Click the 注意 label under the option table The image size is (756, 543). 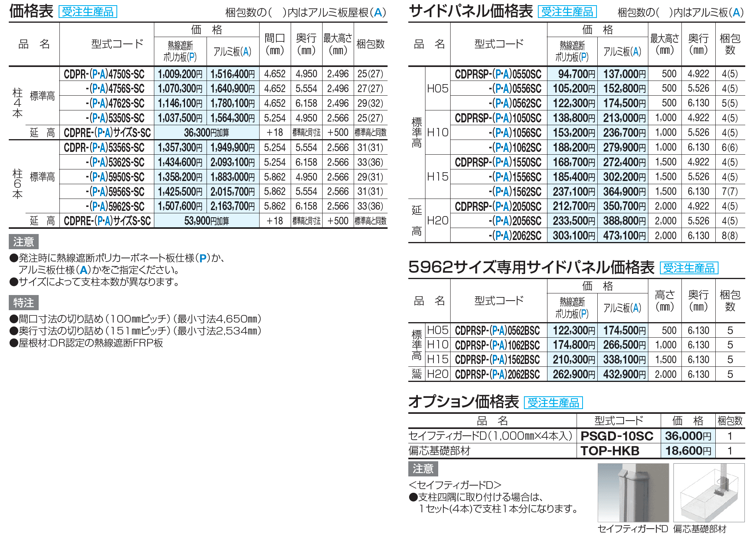coord(423,469)
